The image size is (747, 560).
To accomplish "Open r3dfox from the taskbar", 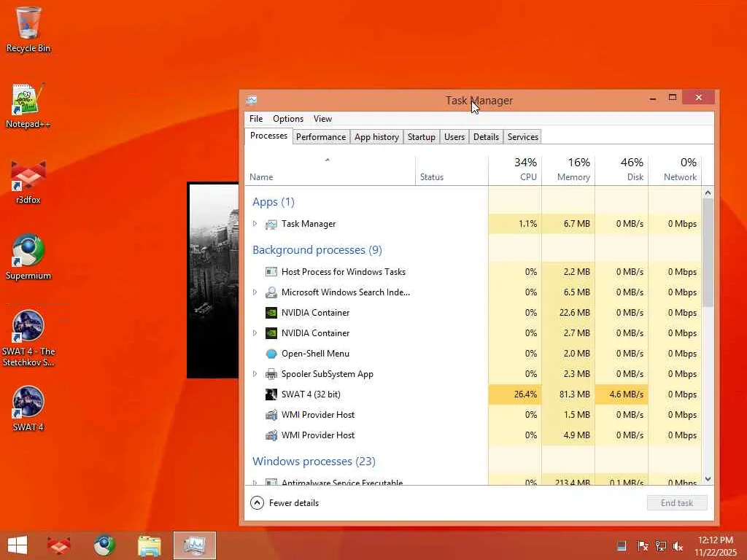I will [58, 545].
